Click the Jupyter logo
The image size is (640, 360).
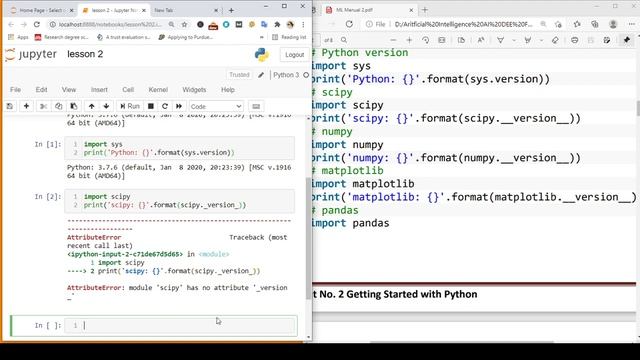click(x=31, y=54)
